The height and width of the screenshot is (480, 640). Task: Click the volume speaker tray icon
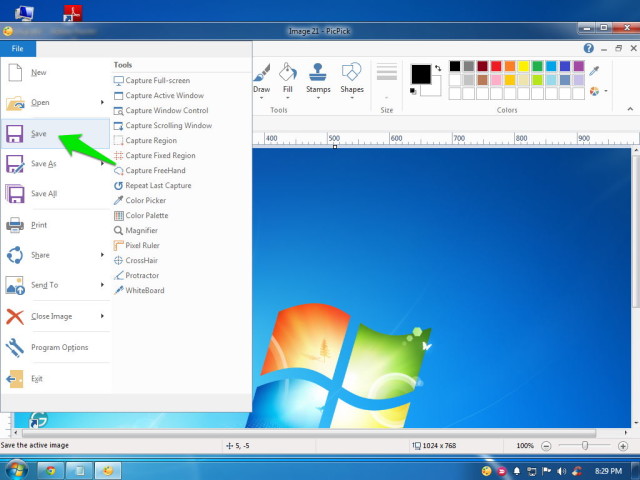click(561, 471)
